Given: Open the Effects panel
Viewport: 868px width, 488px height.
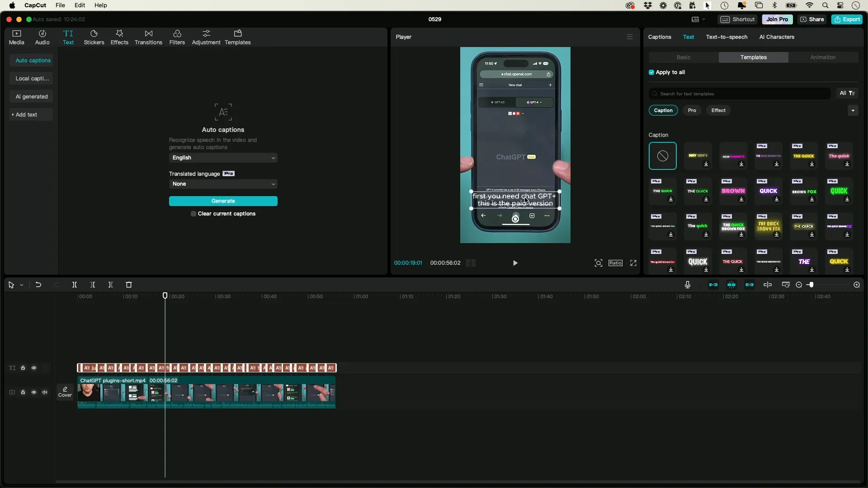Looking at the screenshot, I should [119, 37].
